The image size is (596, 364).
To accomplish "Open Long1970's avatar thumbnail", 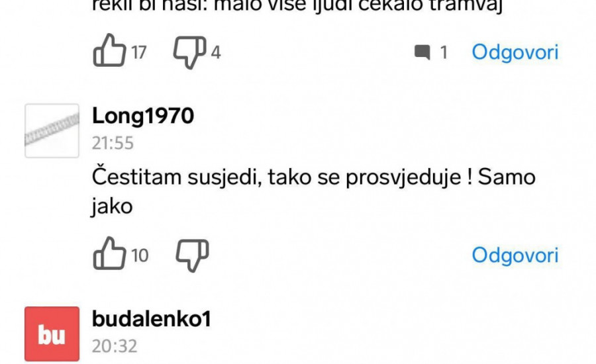I will (x=52, y=130).
